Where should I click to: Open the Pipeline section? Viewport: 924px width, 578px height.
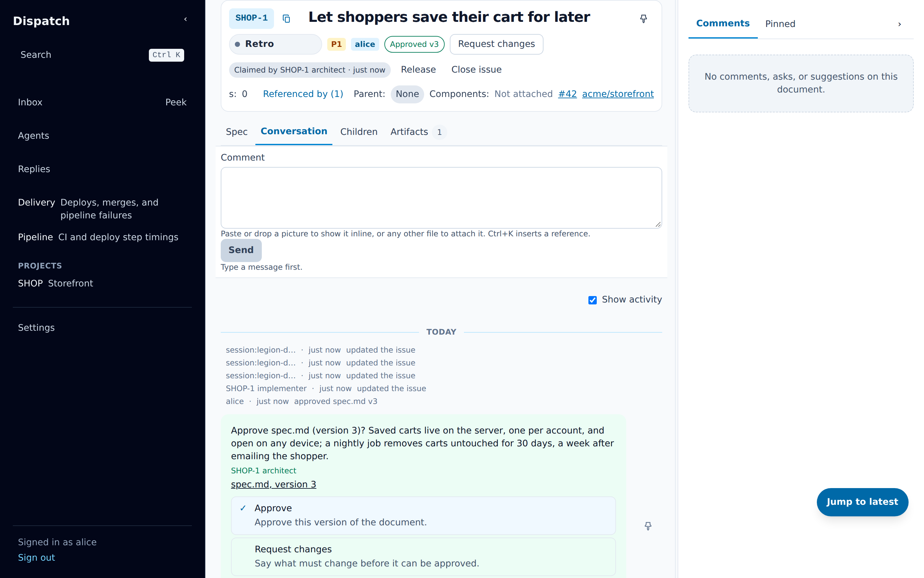[102, 237]
